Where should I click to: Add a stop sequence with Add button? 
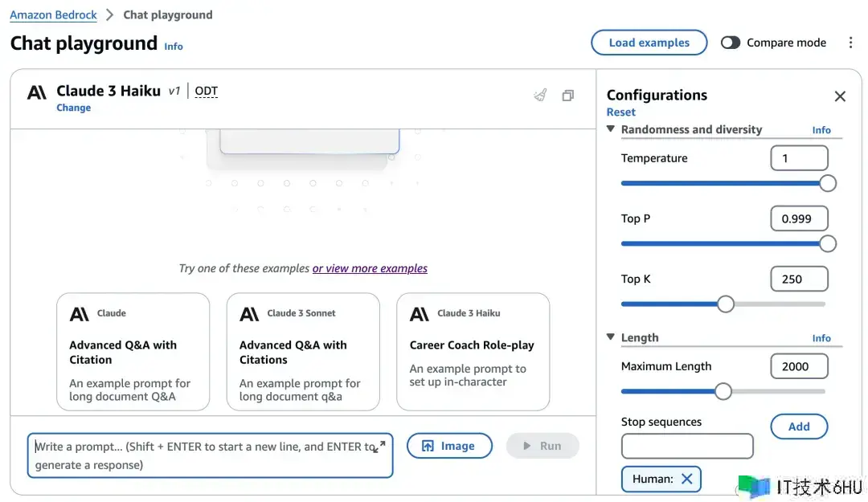[x=799, y=426]
